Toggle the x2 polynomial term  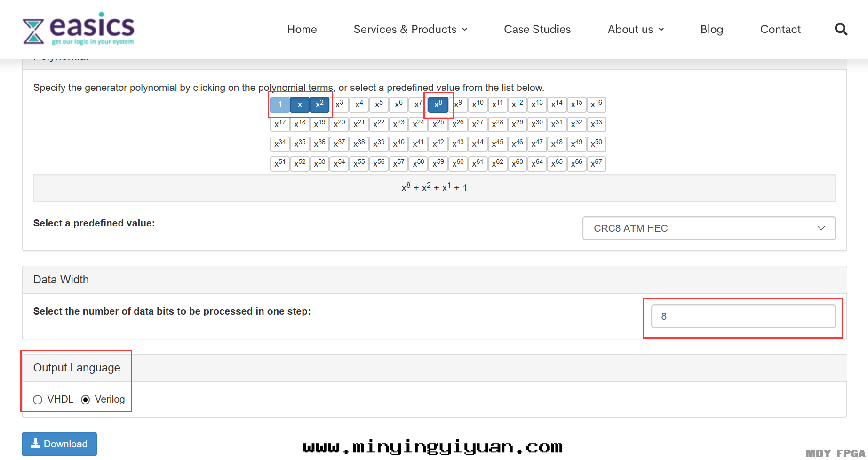319,104
